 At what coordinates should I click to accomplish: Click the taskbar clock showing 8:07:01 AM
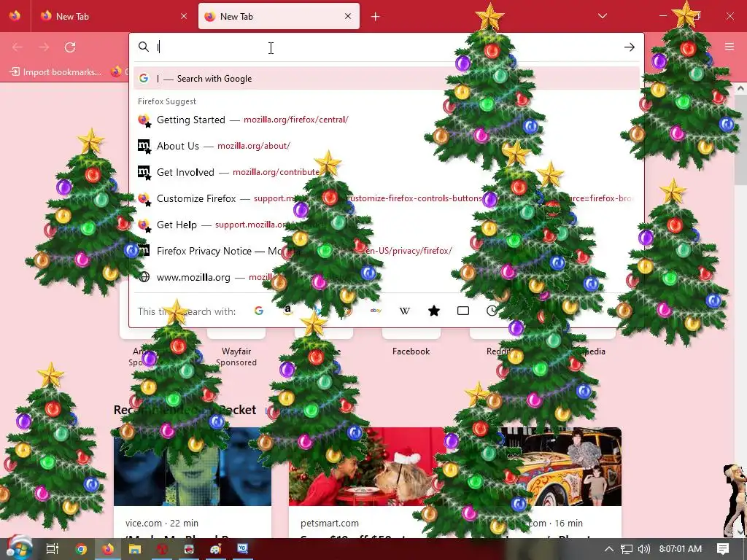[681, 549]
